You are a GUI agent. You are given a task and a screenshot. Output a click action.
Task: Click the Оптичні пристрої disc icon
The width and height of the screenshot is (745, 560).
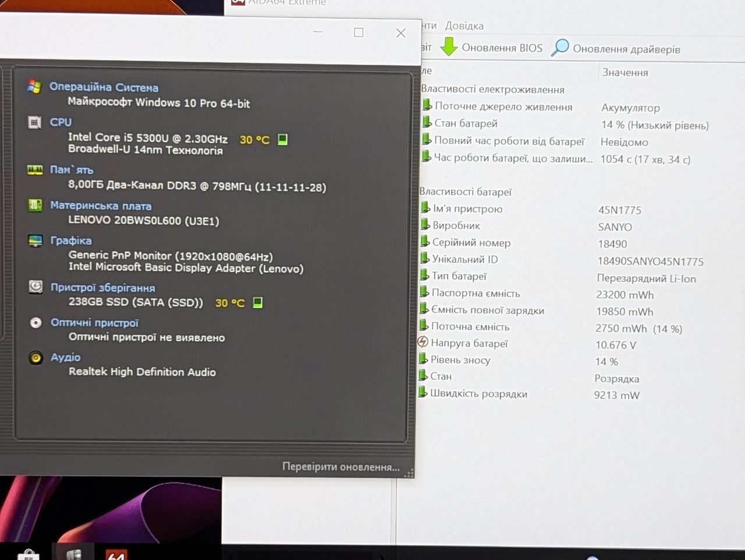[x=36, y=322]
